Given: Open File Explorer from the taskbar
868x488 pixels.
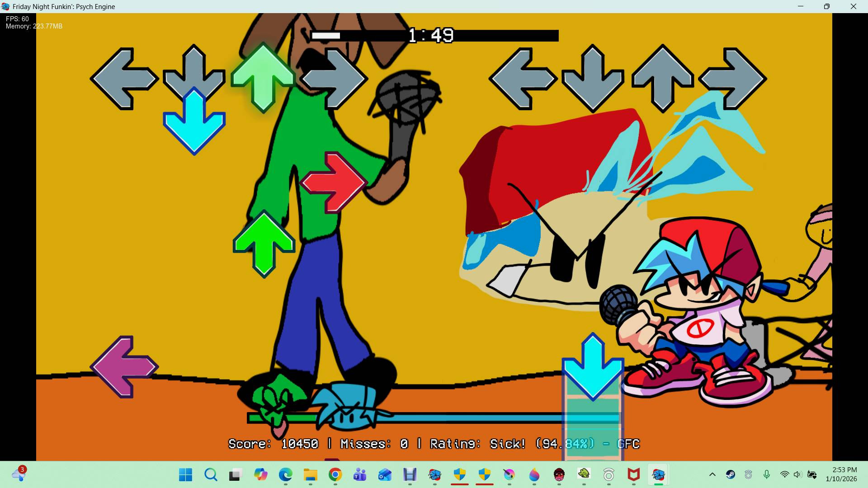Looking at the screenshot, I should click(310, 475).
